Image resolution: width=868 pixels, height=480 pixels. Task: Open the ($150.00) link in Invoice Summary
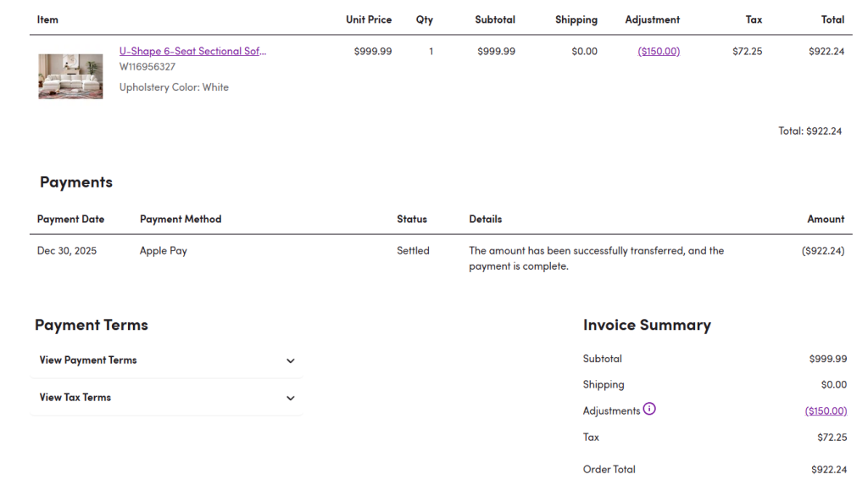(826, 410)
